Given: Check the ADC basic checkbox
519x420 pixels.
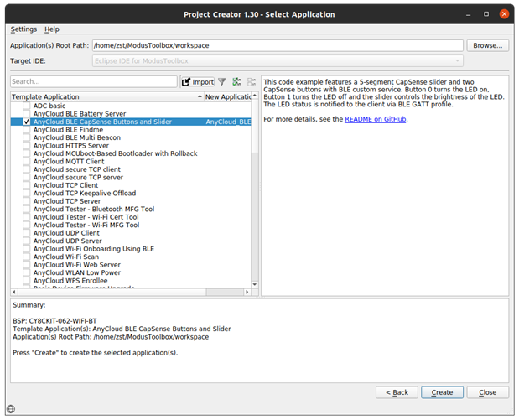Looking at the screenshot, I should tap(27, 106).
